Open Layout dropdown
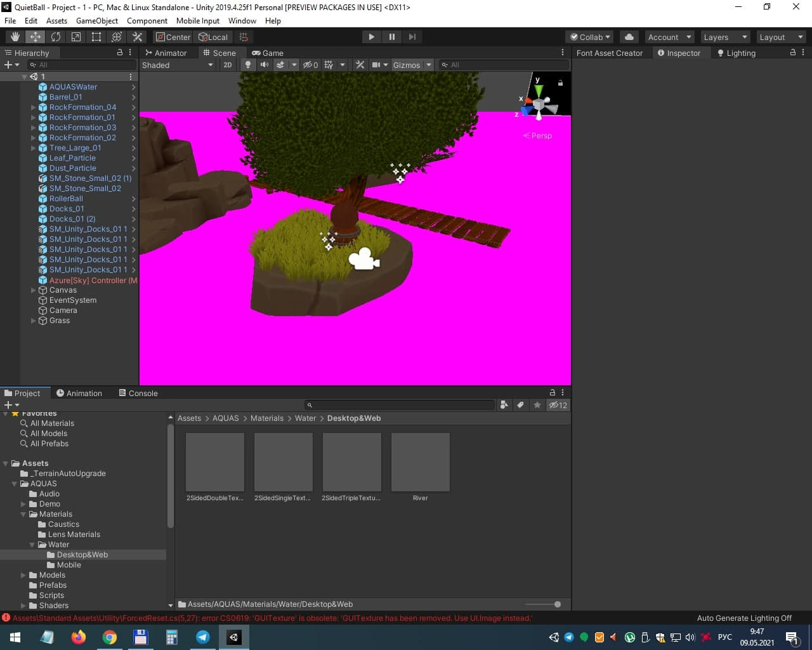The image size is (812, 650). [x=782, y=37]
